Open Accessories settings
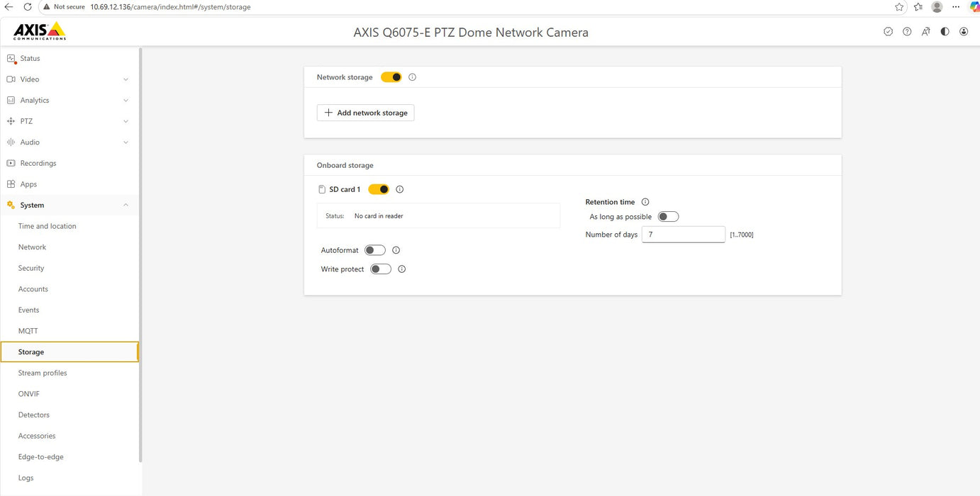 point(69,436)
